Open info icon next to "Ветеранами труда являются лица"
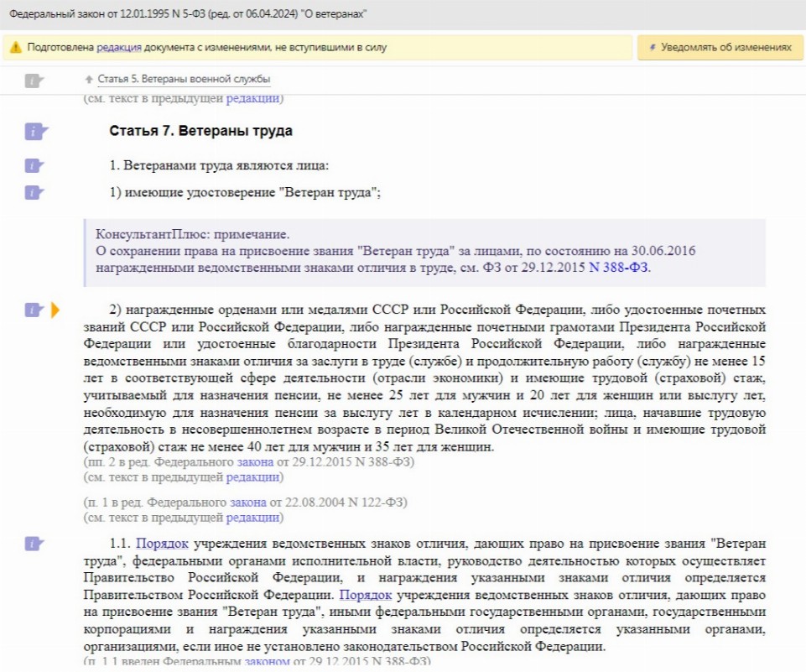806x672 pixels. tap(34, 166)
